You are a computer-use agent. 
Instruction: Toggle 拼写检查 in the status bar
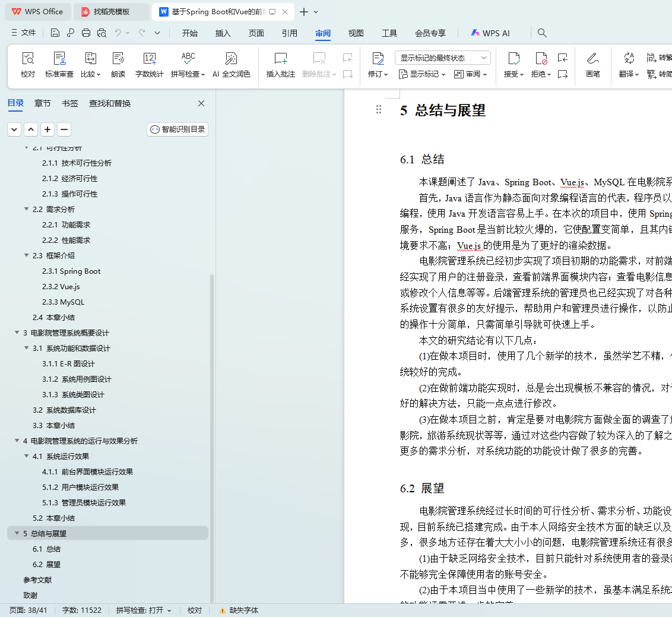point(144,610)
